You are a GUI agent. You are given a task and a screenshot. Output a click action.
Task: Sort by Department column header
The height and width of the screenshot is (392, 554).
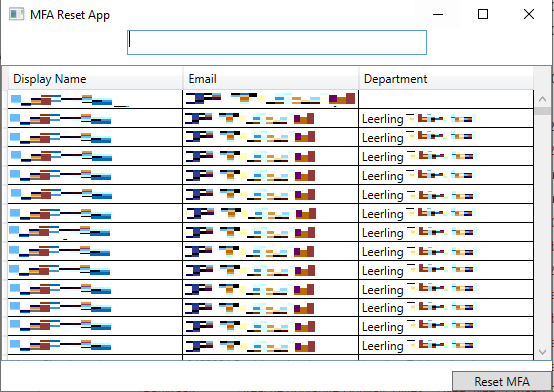(x=446, y=78)
